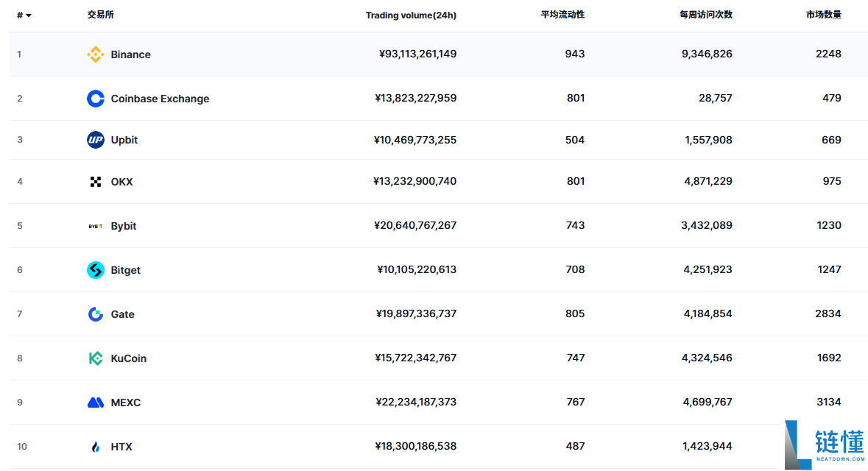Click MEXC liquidity value 767

pyautogui.click(x=576, y=402)
